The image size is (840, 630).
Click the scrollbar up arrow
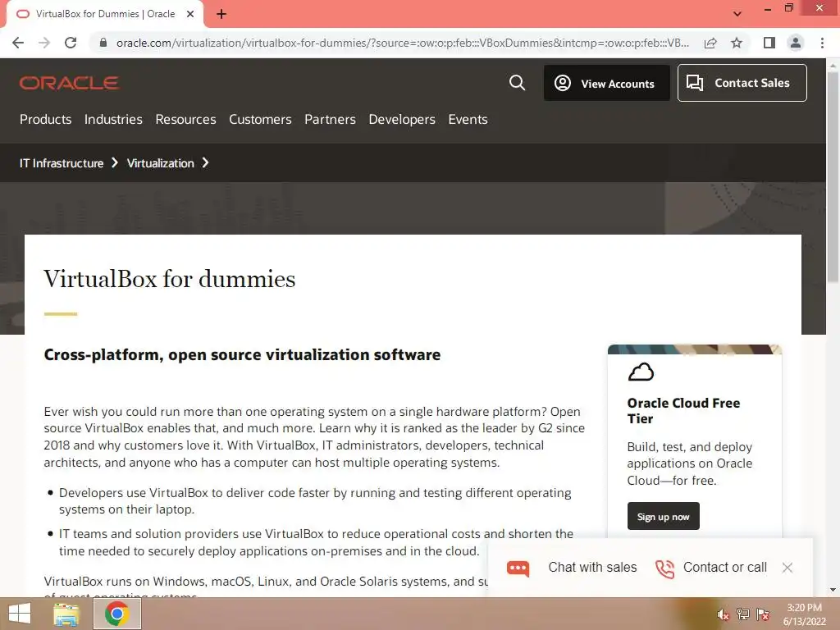point(833,66)
